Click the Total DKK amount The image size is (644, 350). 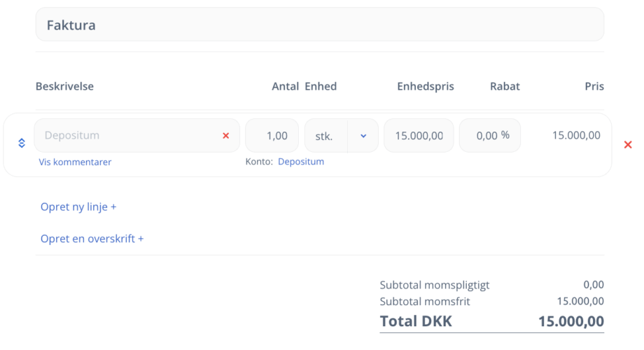click(x=570, y=321)
